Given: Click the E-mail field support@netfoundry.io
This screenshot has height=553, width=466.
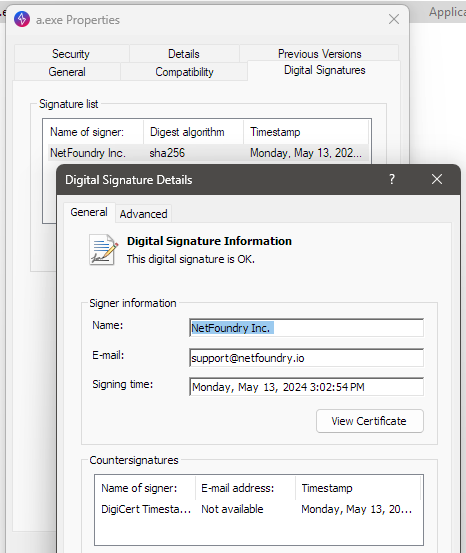Looking at the screenshot, I should 306,358.
